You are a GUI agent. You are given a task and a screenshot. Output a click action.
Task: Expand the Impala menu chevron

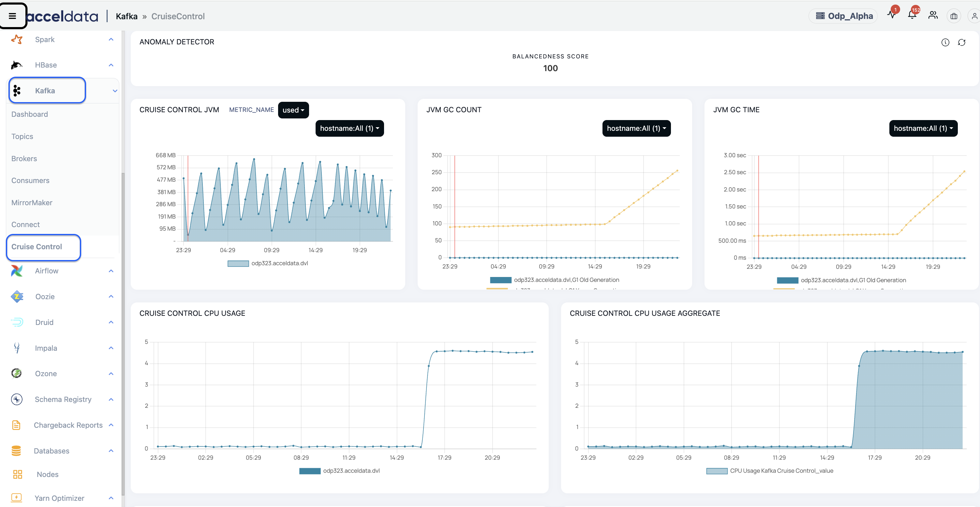point(111,348)
